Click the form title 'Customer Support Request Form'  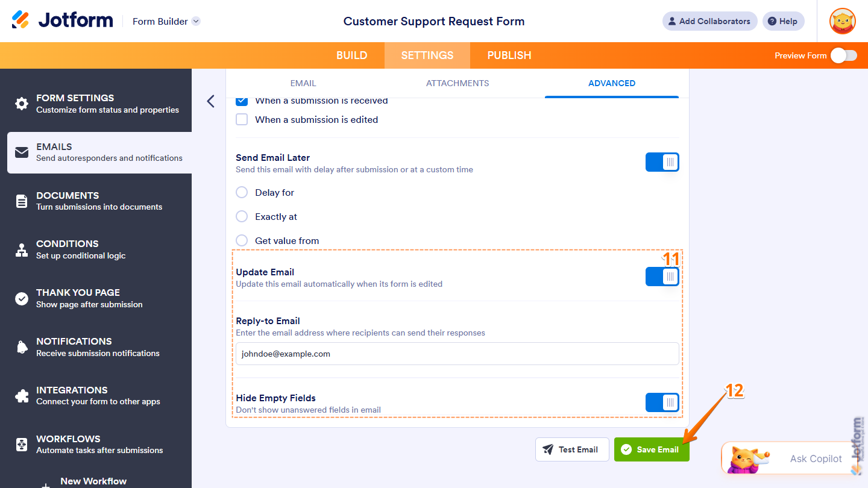[x=434, y=21]
